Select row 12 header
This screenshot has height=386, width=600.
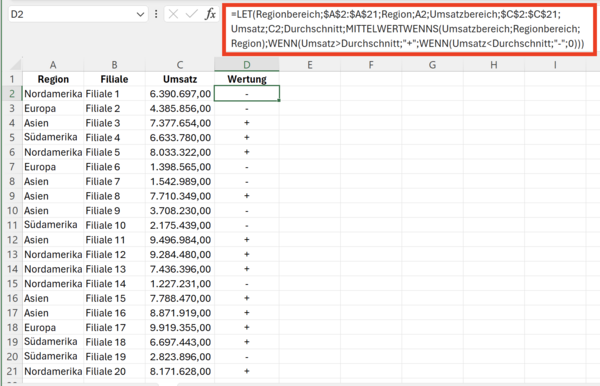click(12, 240)
